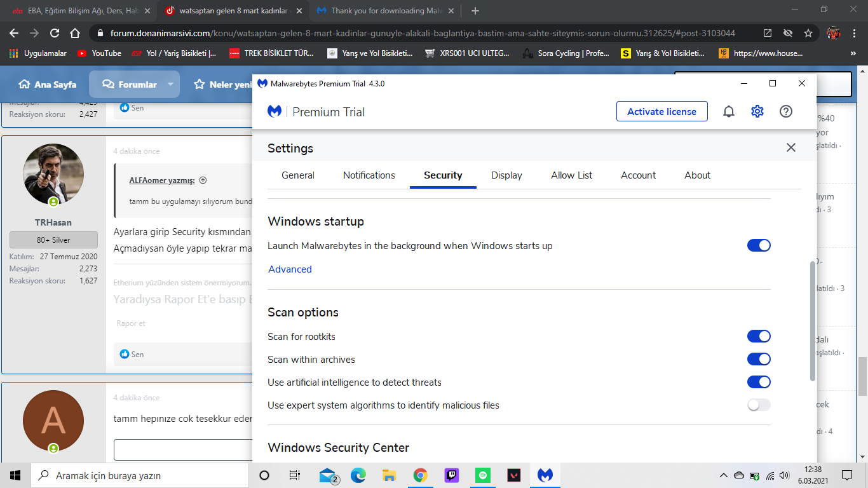The width and height of the screenshot is (868, 488).
Task: Click Malwarebytes icon on taskbar
Action: click(545, 475)
